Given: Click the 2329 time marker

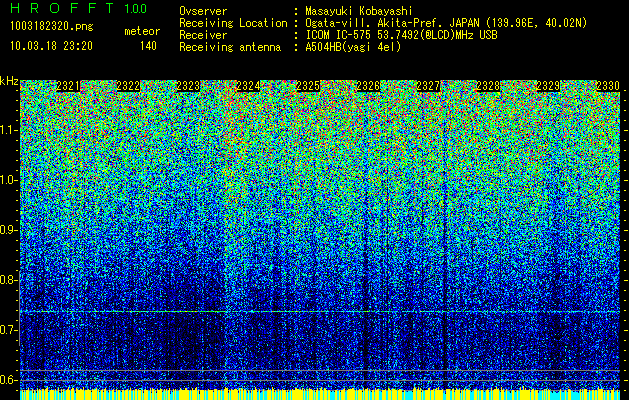Looking at the screenshot, I should [548, 85].
